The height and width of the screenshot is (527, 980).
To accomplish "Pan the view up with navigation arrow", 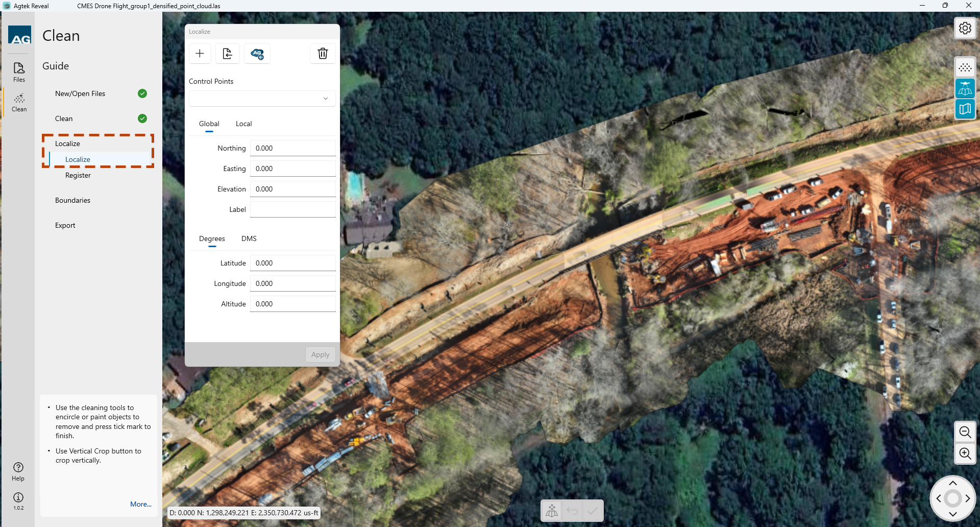I will (x=952, y=483).
